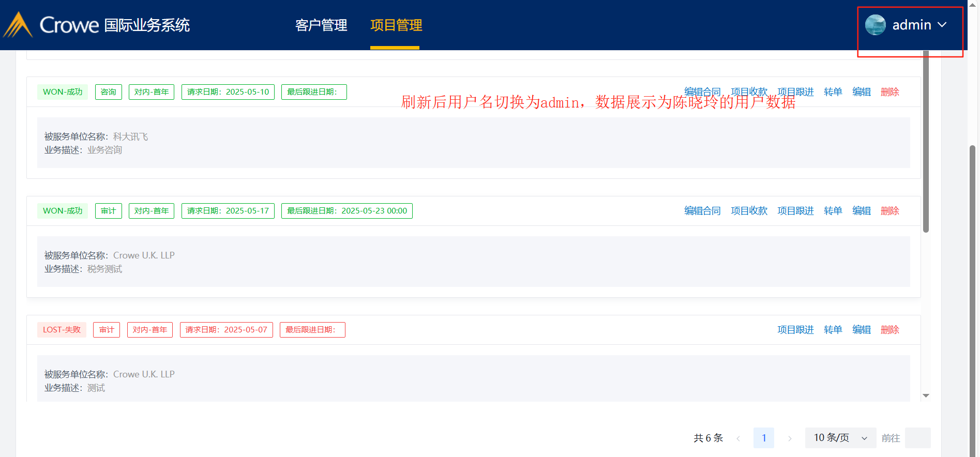Click 请求日期:2025-05-07 tag
980x457 pixels.
point(227,330)
